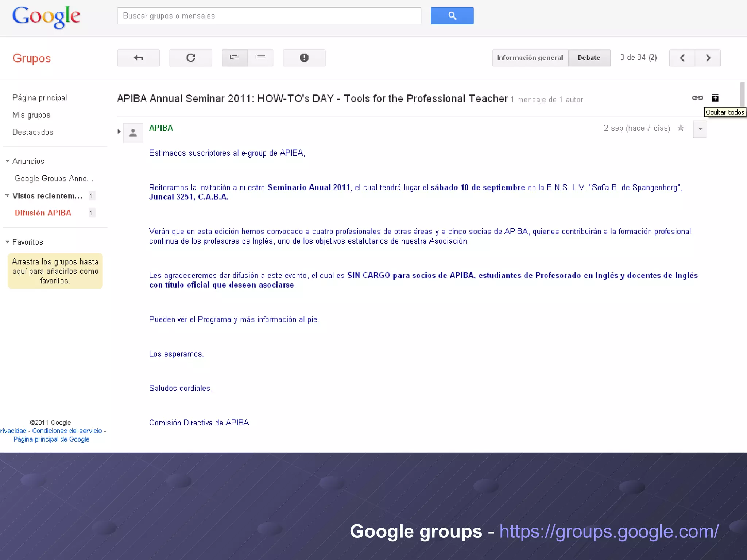The height and width of the screenshot is (560, 747).
Task: Focus the Buscar grupos o mensajes field
Action: point(269,16)
